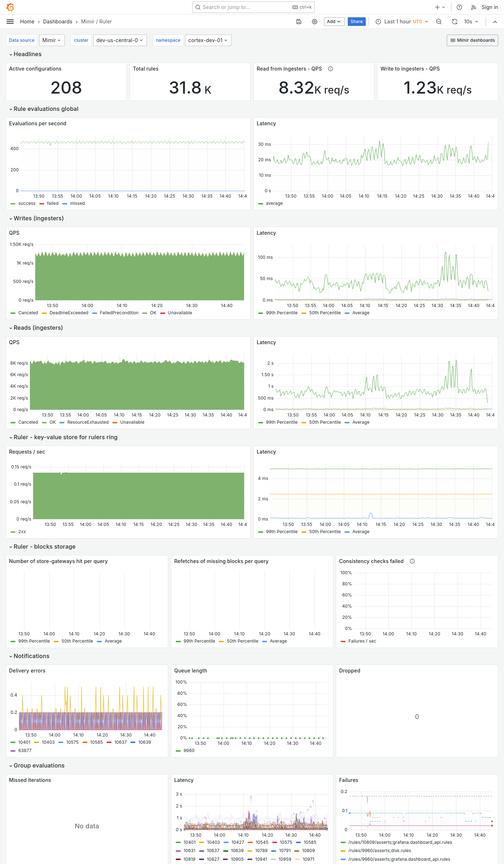Click the No data text in Missed iterations
Image resolution: width=504 pixels, height=864 pixels.
(x=87, y=826)
